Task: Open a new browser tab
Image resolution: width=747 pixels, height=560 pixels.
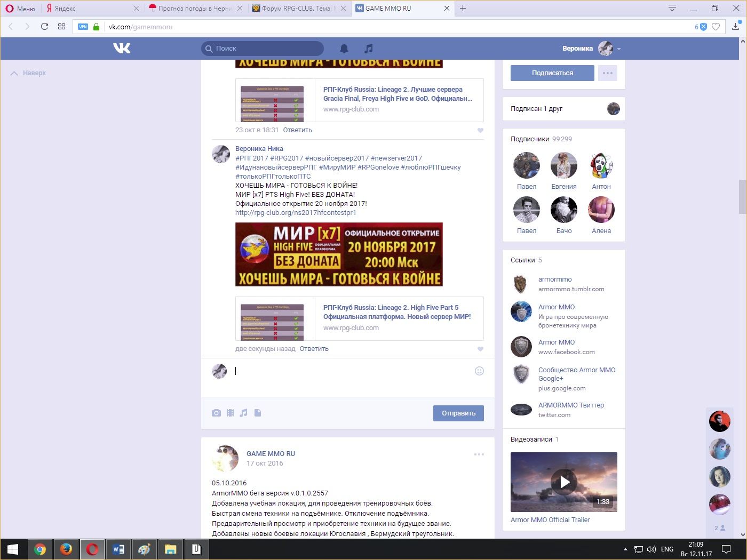Action: (x=463, y=9)
